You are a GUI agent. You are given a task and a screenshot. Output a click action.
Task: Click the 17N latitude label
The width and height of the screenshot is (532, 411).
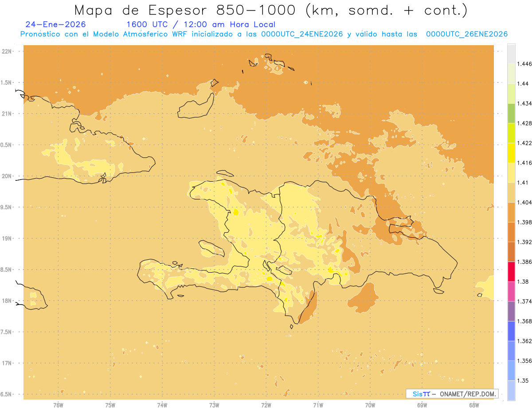(7, 364)
